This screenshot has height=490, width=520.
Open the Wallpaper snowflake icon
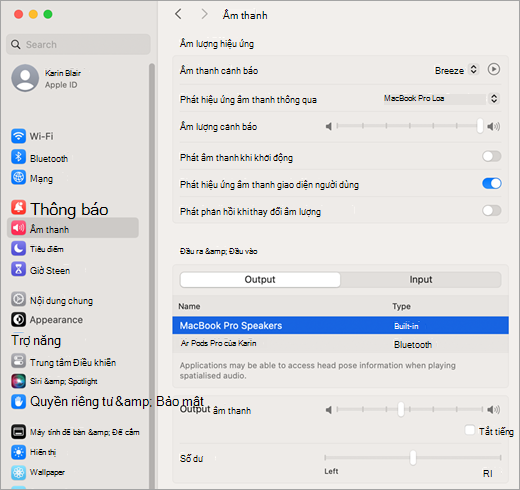[18, 473]
